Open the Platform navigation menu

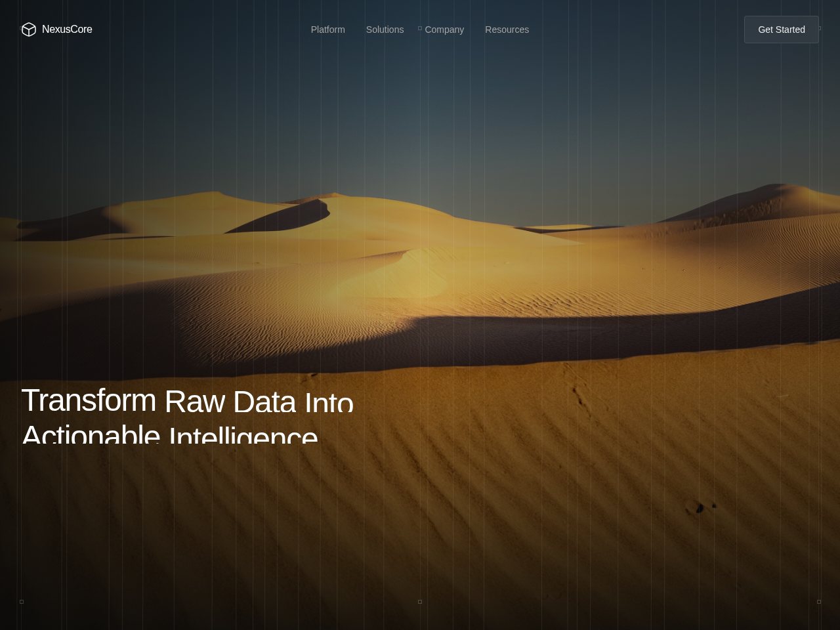point(327,30)
